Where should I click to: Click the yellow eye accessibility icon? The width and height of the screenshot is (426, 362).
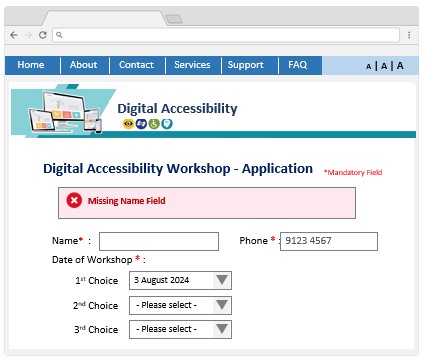coord(128,124)
